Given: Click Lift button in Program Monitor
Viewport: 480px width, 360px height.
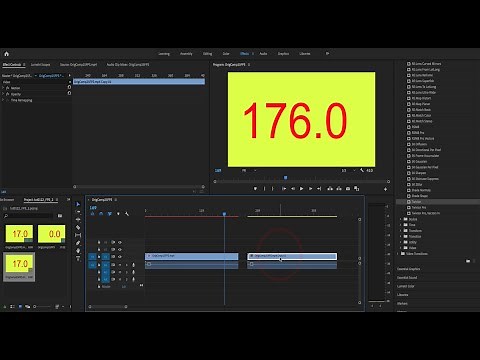Looking at the screenshot, I should (x=330, y=189).
